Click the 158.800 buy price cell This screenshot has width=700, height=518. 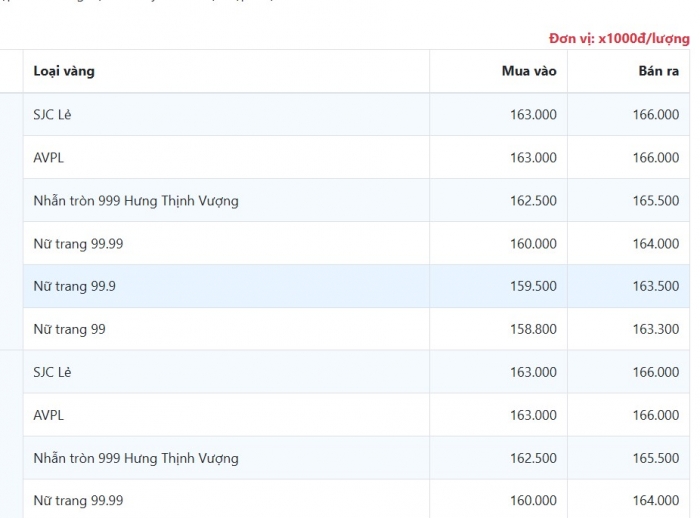coord(533,329)
